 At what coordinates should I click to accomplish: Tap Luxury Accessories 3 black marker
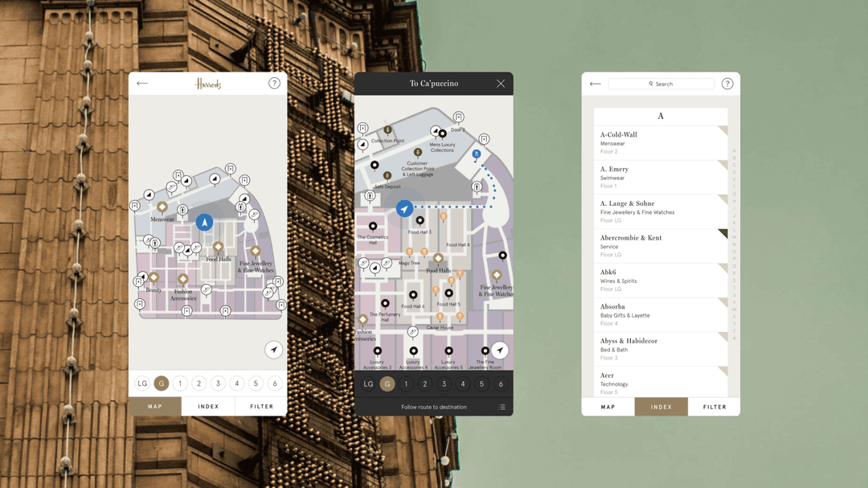coord(378,351)
